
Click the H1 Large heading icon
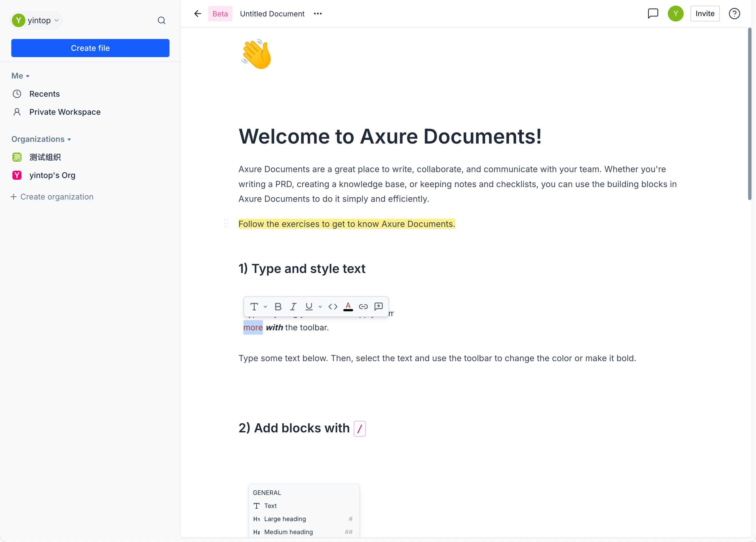(256, 519)
